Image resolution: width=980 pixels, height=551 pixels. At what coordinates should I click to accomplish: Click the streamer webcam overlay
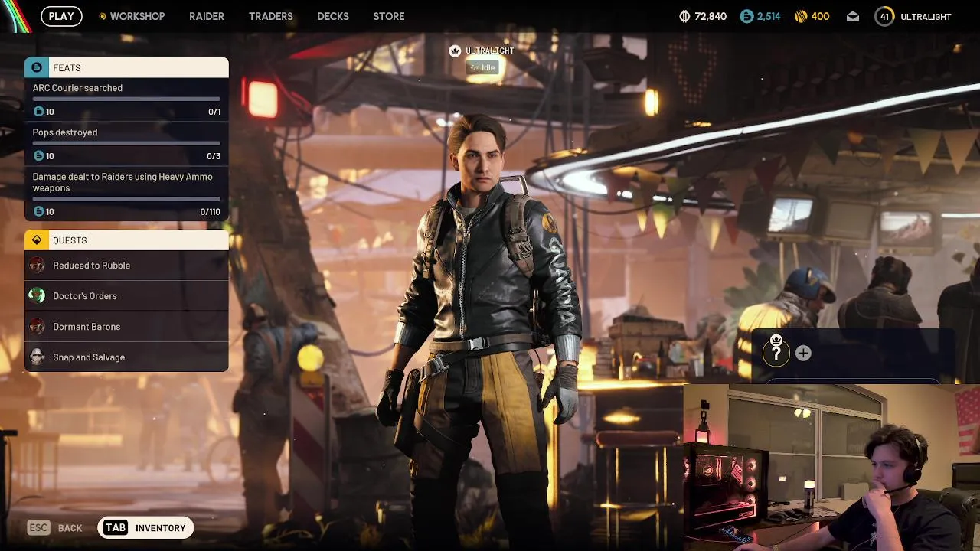831,468
